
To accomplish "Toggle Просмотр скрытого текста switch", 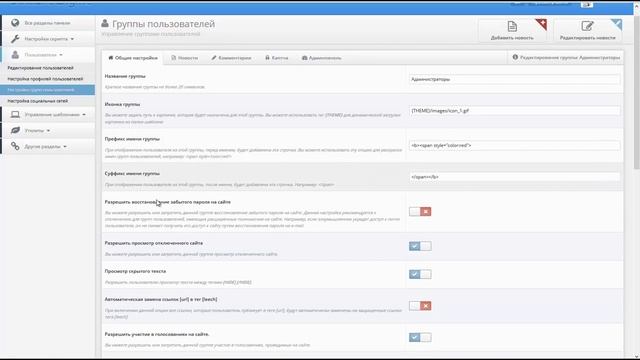I will click(x=420, y=274).
